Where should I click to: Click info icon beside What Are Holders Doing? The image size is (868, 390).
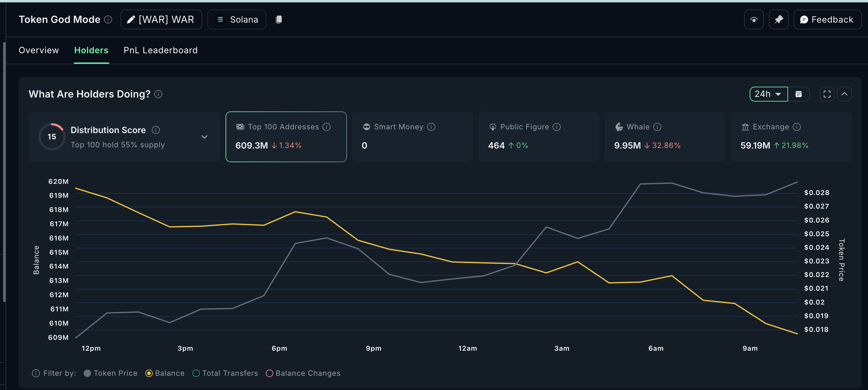tap(158, 94)
